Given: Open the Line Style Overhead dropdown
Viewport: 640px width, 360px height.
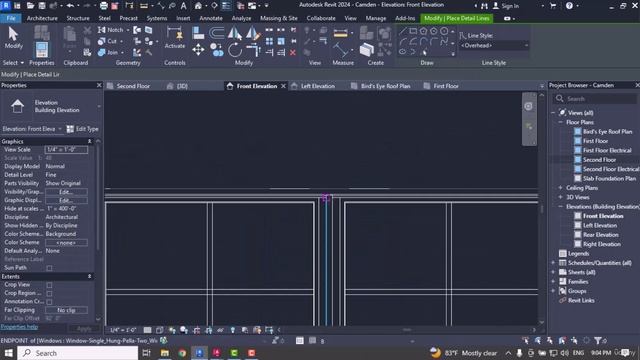Looking at the screenshot, I should [x=494, y=46].
